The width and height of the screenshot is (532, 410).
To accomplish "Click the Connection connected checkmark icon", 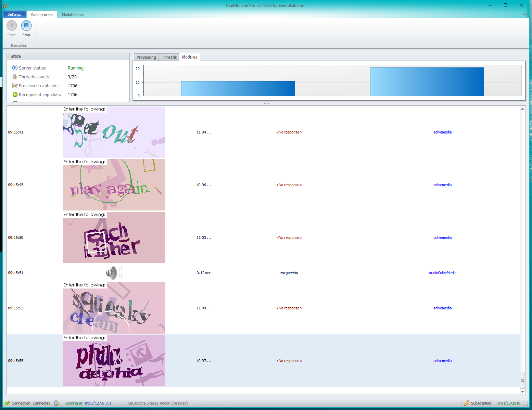I will 8,403.
